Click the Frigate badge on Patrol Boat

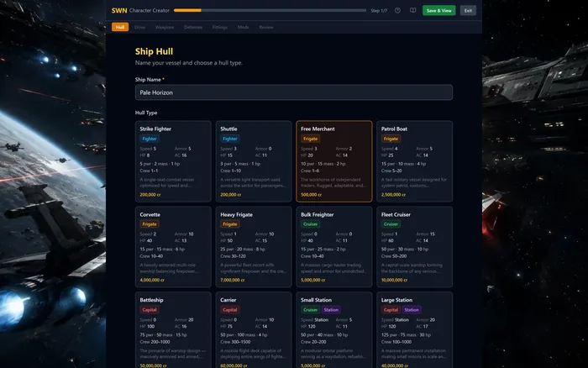(391, 139)
